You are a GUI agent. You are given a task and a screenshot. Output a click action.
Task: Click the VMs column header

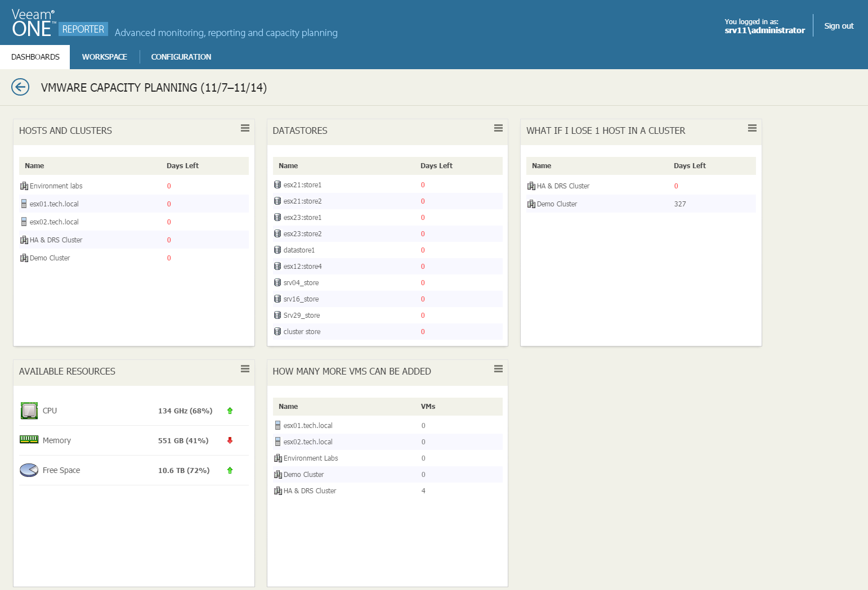pyautogui.click(x=428, y=406)
